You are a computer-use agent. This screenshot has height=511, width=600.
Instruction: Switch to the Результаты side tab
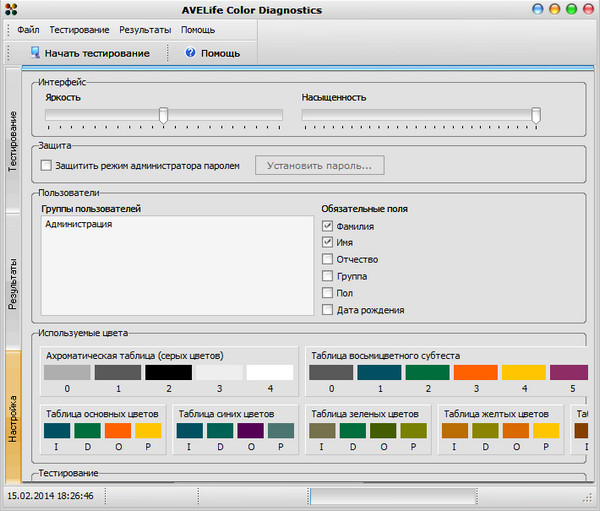(x=14, y=283)
